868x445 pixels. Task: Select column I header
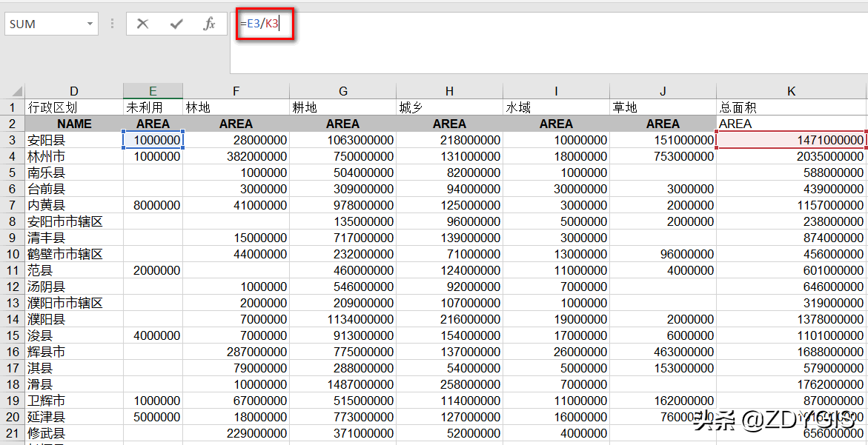click(x=557, y=91)
